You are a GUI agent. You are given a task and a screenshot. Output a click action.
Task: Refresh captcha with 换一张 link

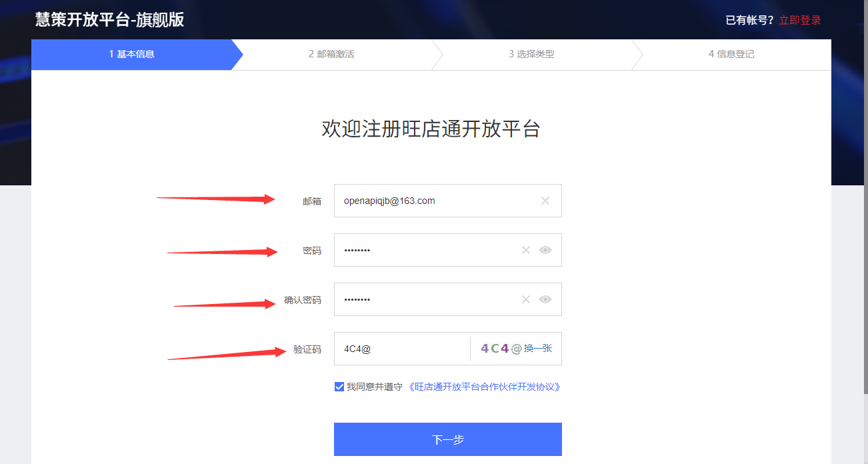[538, 348]
